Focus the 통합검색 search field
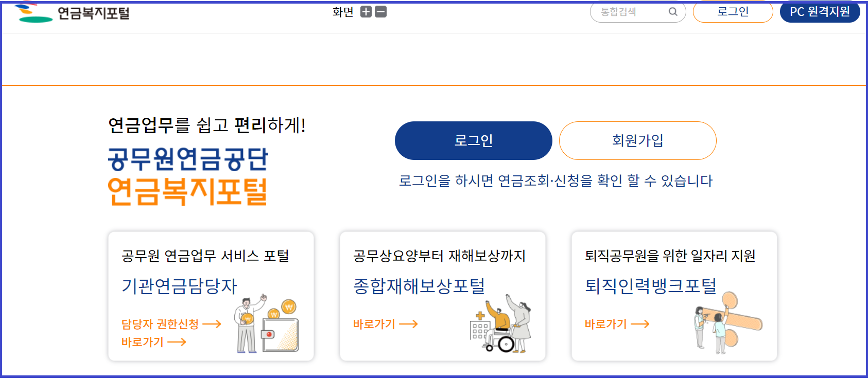Viewport: 868px width, 379px height. 638,12
